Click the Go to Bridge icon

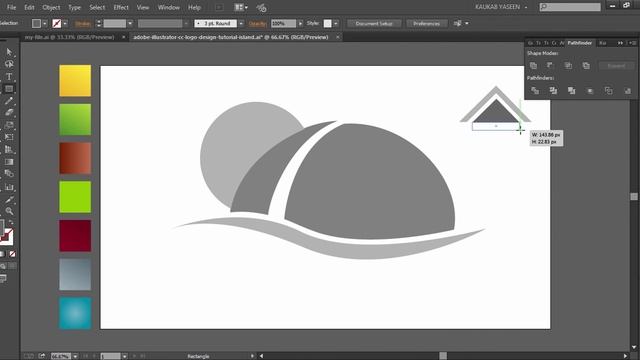pos(219,7)
